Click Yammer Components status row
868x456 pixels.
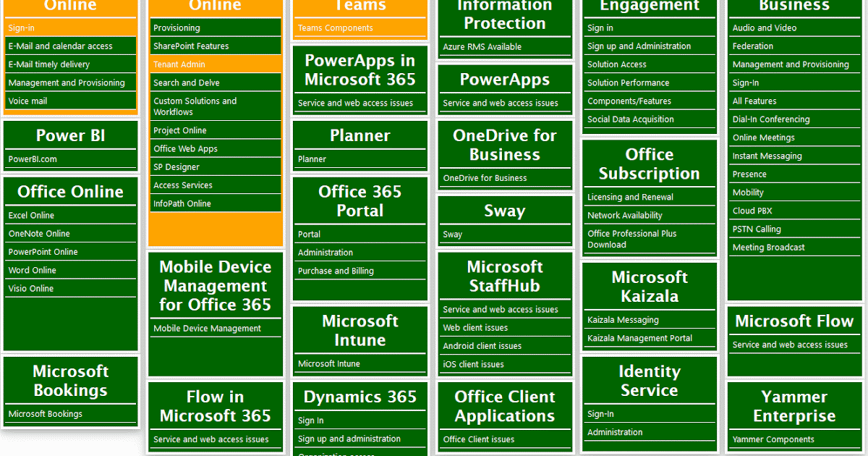click(x=794, y=439)
